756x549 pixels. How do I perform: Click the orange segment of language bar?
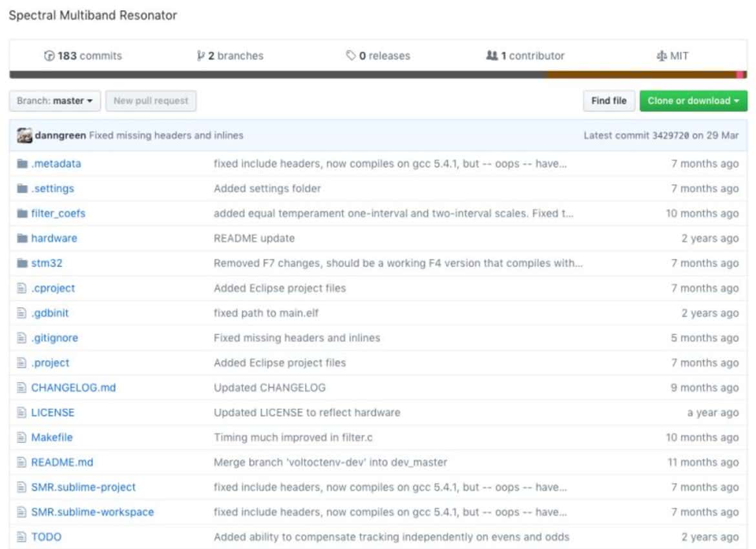(642, 75)
